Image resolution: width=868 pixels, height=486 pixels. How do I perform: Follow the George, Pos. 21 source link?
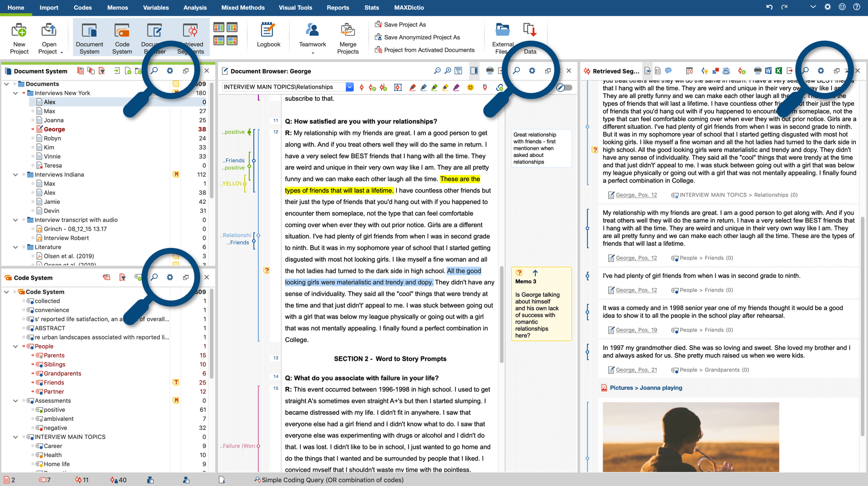636,370
